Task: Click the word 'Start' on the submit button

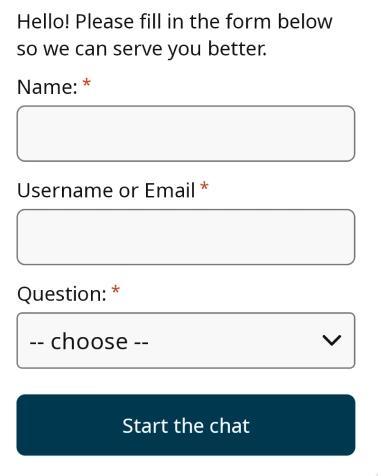Action: [145, 426]
